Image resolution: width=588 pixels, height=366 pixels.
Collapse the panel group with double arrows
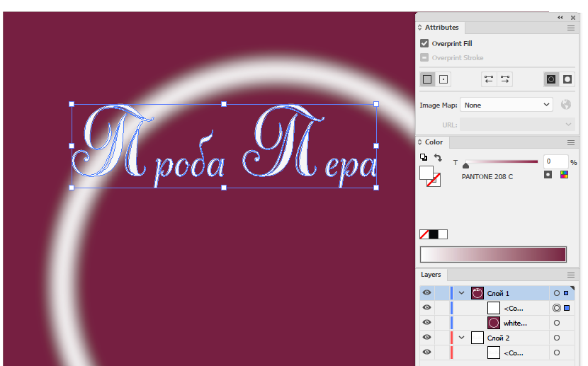click(560, 17)
